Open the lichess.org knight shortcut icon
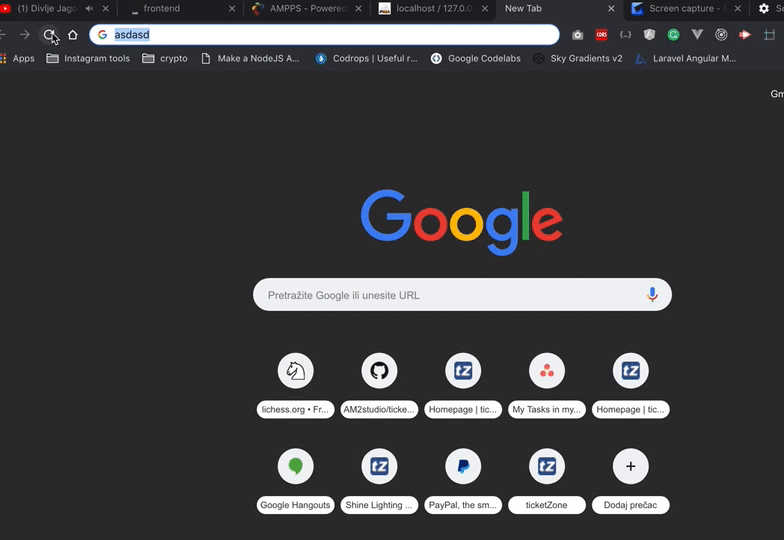This screenshot has width=784, height=540. 296,370
